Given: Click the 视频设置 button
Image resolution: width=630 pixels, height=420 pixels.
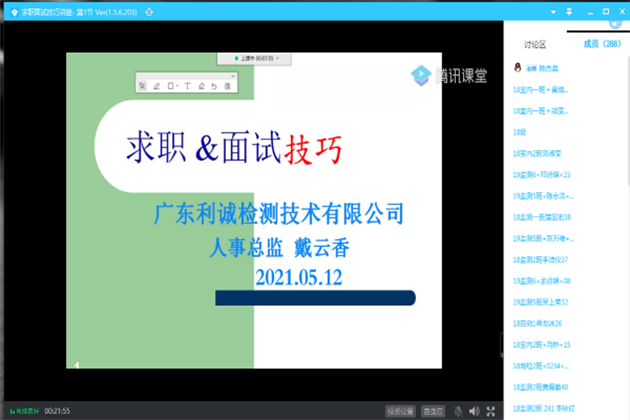Looking at the screenshot, I should [x=401, y=411].
